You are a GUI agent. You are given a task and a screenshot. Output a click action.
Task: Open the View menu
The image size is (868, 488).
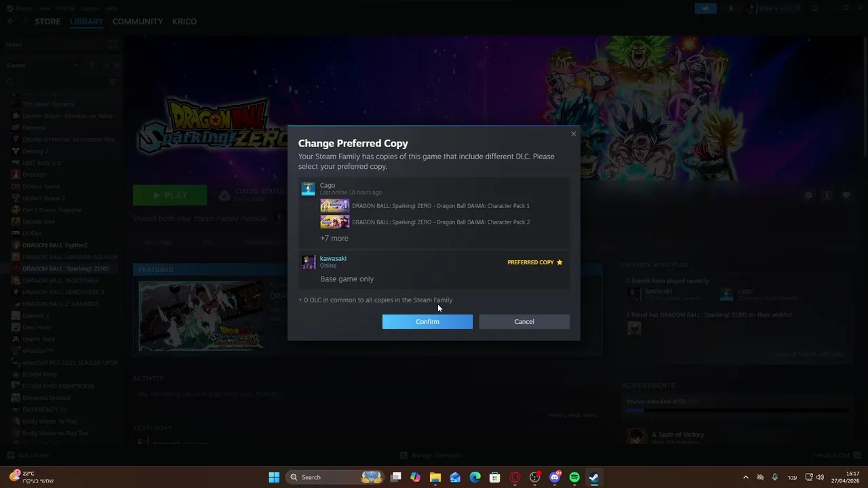coord(45,8)
